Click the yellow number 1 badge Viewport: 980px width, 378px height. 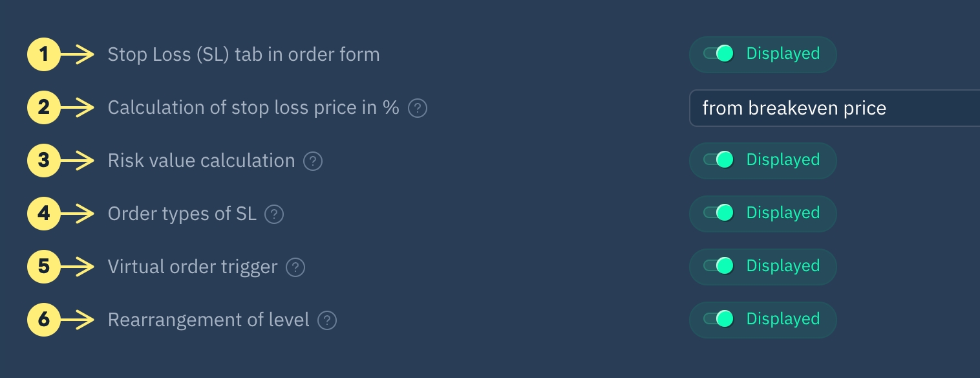coord(43,55)
